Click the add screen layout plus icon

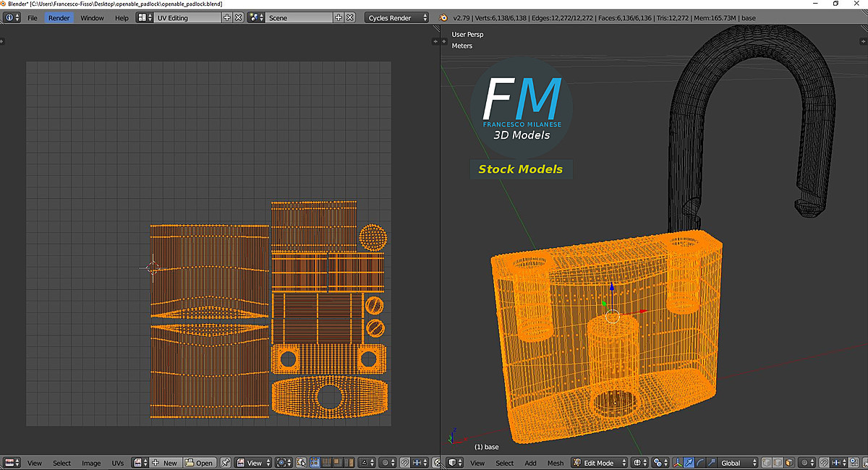pyautogui.click(x=227, y=17)
